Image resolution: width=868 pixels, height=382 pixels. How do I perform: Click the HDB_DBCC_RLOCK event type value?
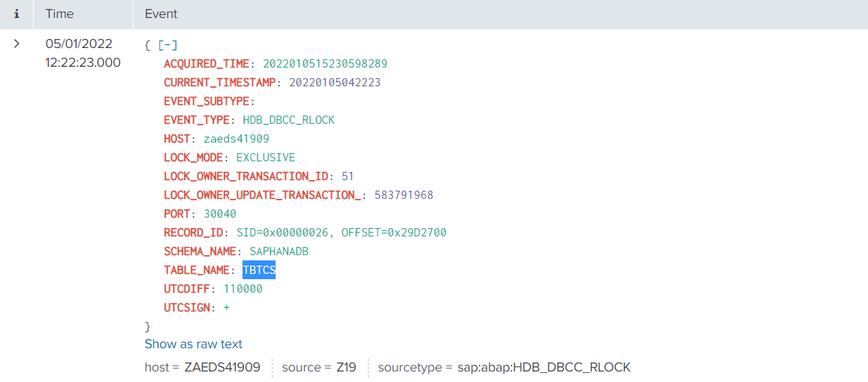click(x=288, y=120)
